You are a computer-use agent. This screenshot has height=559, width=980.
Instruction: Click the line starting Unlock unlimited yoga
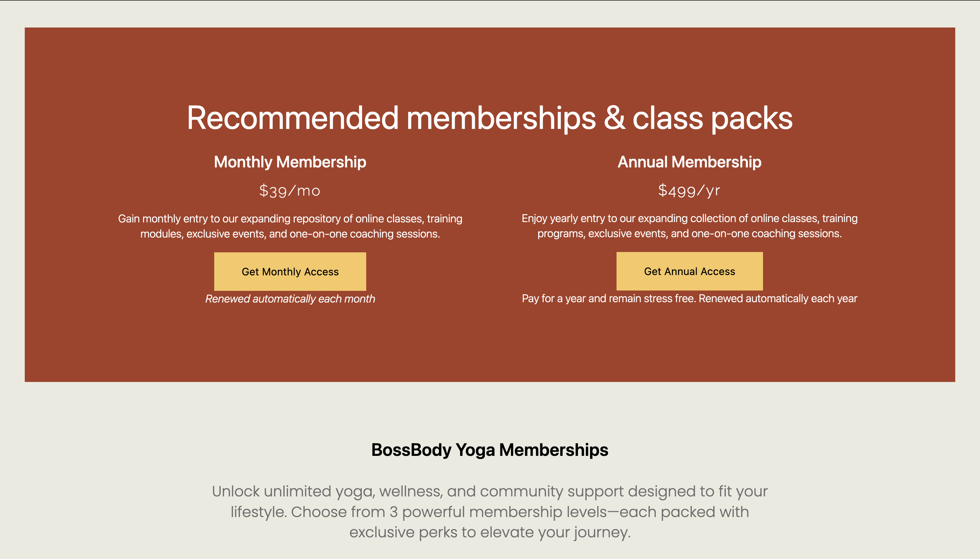point(490,491)
